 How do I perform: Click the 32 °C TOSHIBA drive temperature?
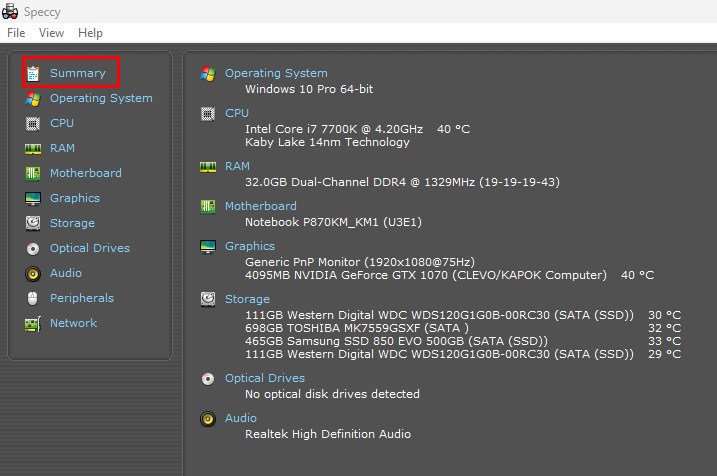[664, 328]
